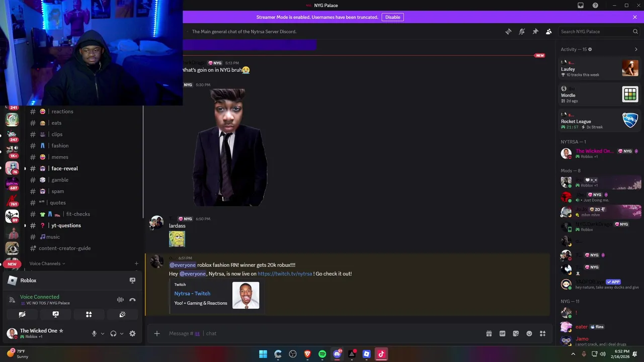Open the Threads icon in channel header
Viewport: 644px width, 362px height.
click(508, 32)
